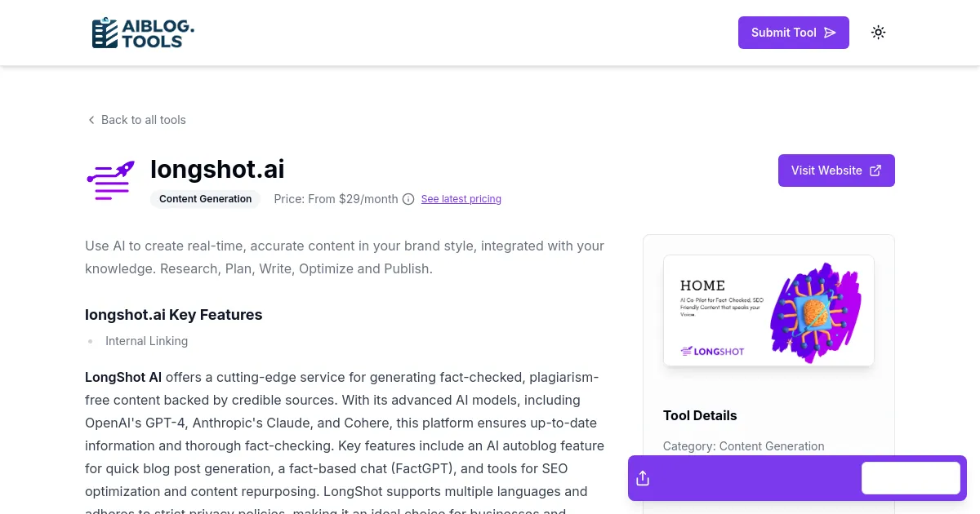The width and height of the screenshot is (980, 514).
Task: Open the LongShot HOME preview thumbnail
Action: tap(768, 311)
